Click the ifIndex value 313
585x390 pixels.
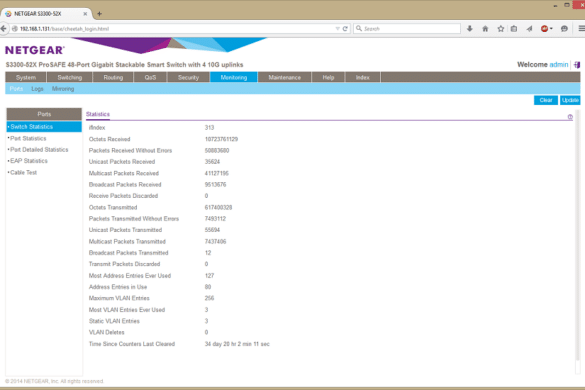point(209,128)
